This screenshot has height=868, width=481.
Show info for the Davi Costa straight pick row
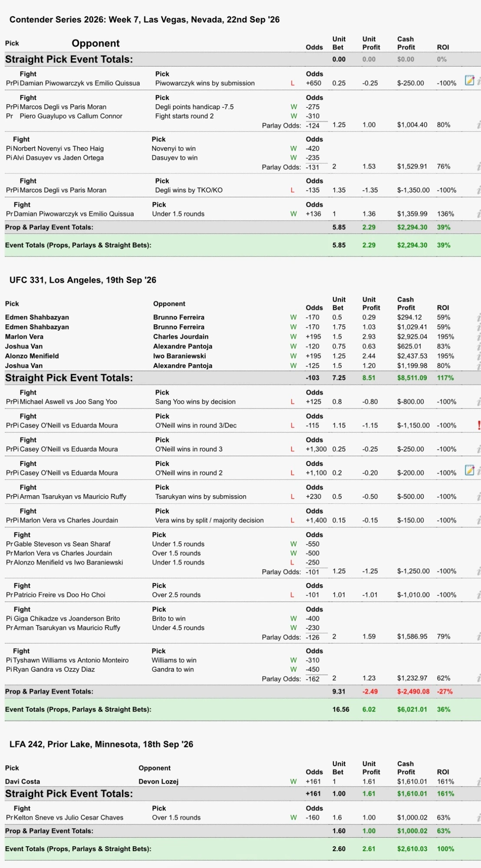pyautogui.click(x=479, y=782)
